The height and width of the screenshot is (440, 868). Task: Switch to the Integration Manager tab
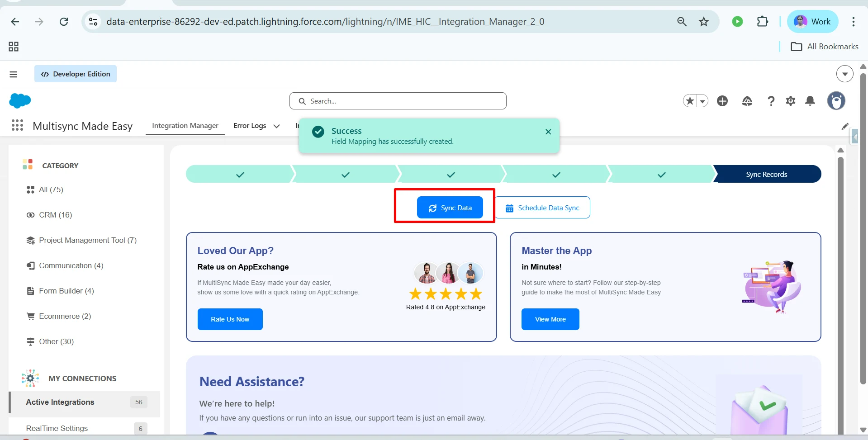[x=185, y=126]
